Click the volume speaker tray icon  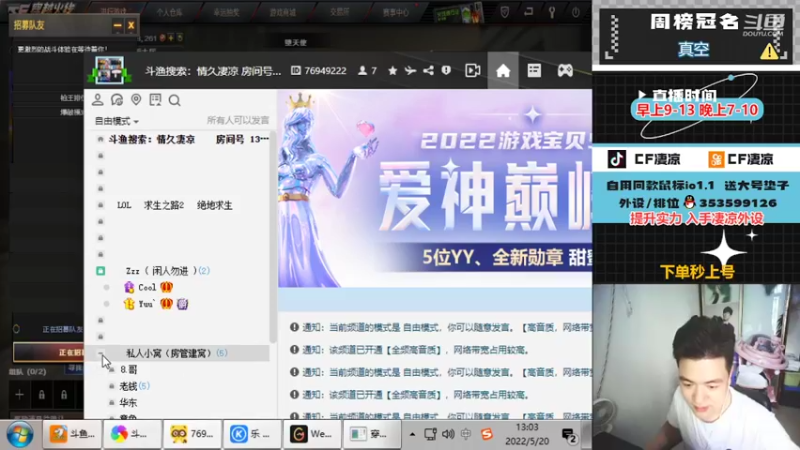tap(448, 434)
